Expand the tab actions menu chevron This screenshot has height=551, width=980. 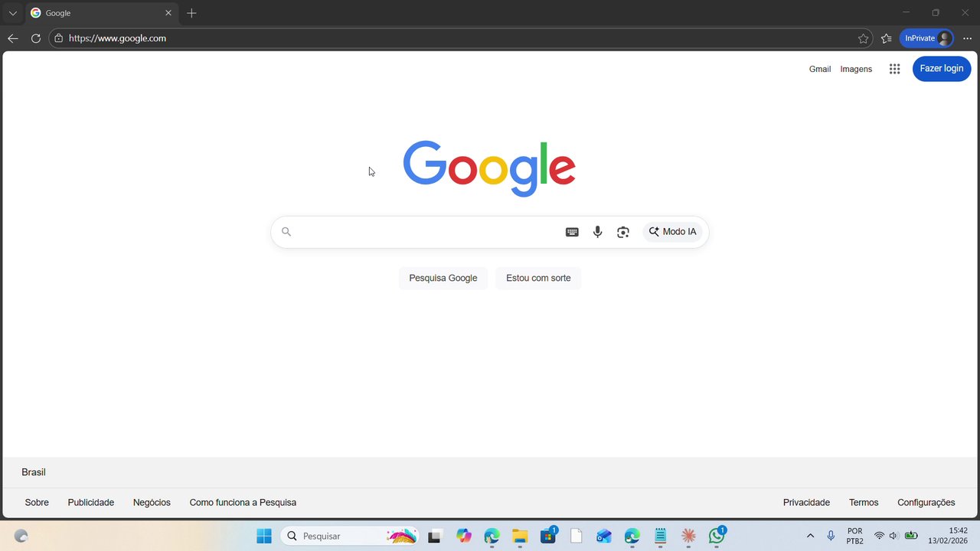[x=12, y=13]
